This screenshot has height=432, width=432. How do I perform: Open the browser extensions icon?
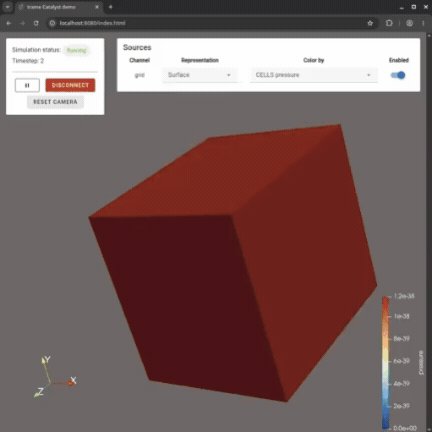pyautogui.click(x=389, y=23)
